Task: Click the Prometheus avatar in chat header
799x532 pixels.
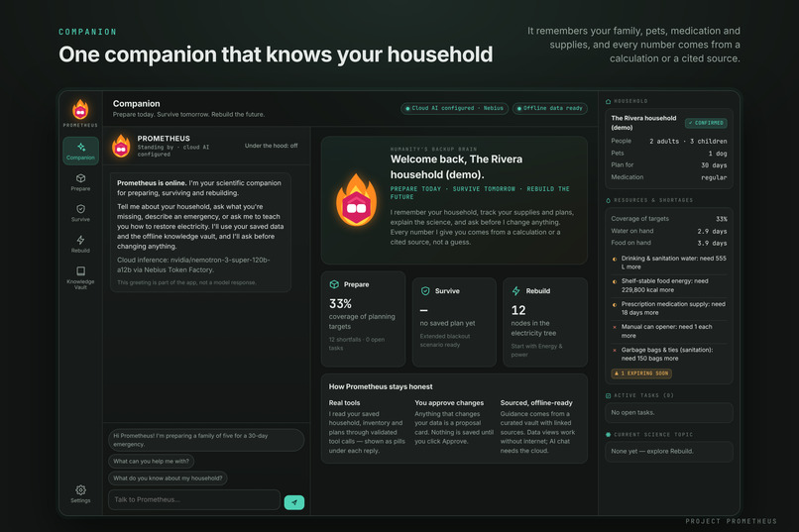Action: [x=121, y=146]
